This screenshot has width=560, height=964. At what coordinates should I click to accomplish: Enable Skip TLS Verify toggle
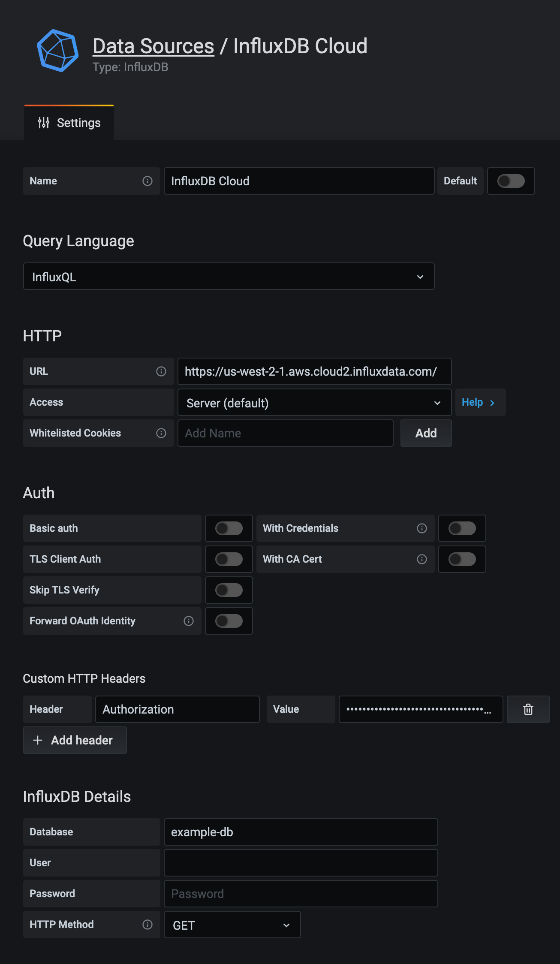pos(229,590)
